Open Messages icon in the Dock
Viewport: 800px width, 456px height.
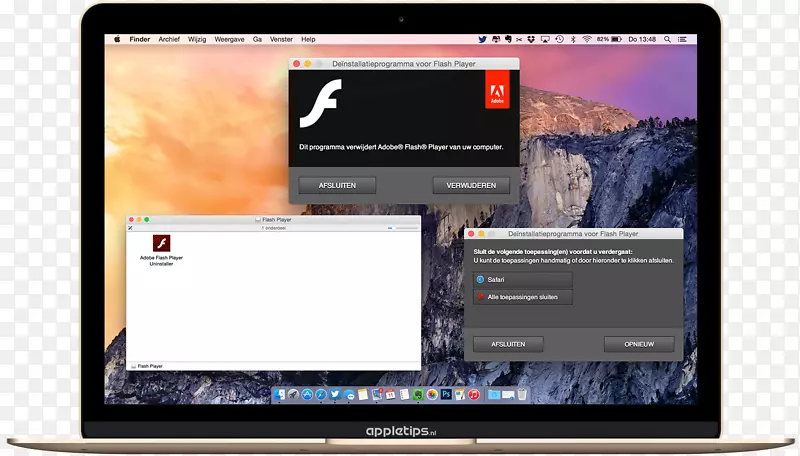(x=349, y=395)
